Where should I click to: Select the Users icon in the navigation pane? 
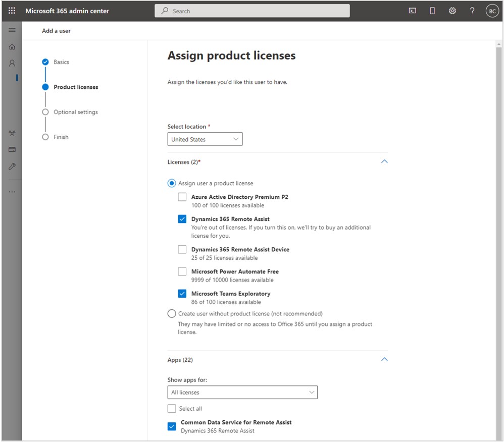(12, 63)
